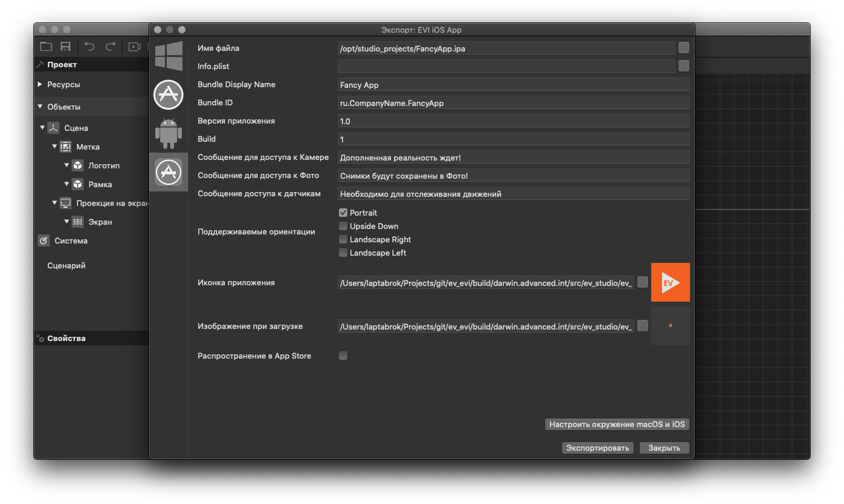Collapse the Метка tree node

[55, 146]
